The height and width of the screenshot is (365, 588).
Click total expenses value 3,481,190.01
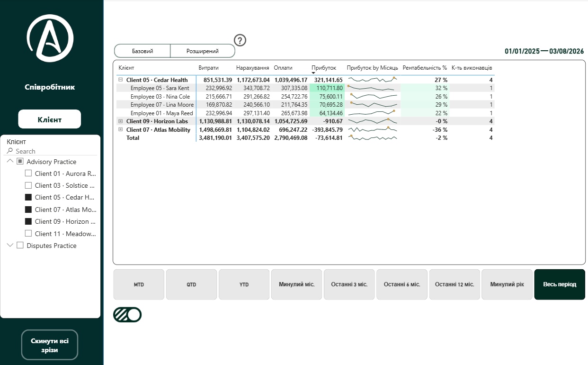215,138
